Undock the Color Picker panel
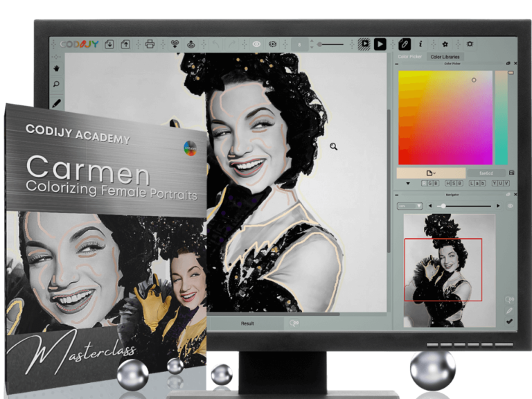Image resolution: width=532 pixels, height=399 pixels. [x=508, y=64]
